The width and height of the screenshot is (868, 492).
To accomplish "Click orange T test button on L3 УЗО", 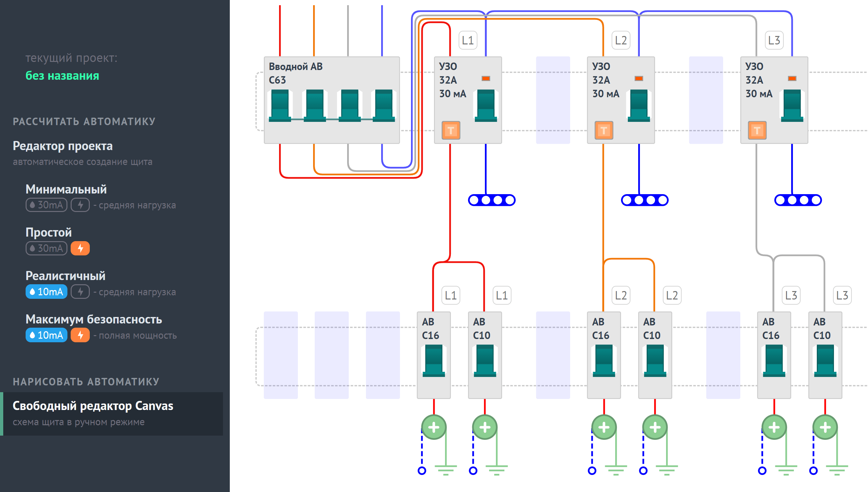I will (x=757, y=130).
